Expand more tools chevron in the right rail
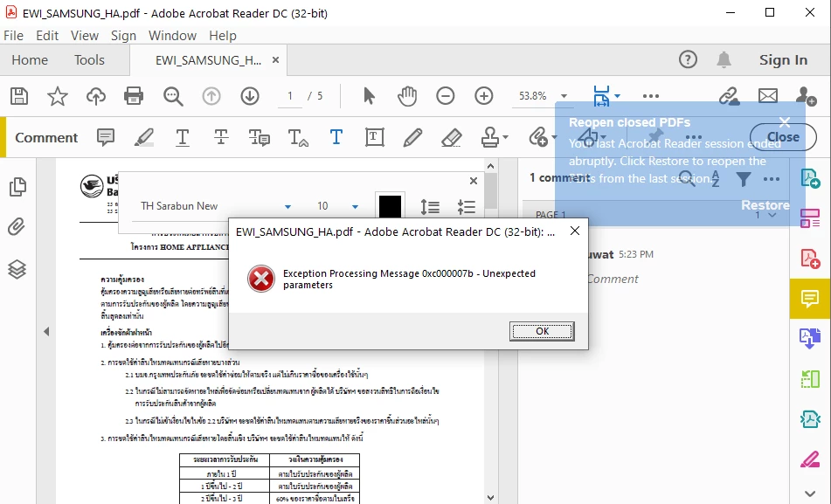 810,494
